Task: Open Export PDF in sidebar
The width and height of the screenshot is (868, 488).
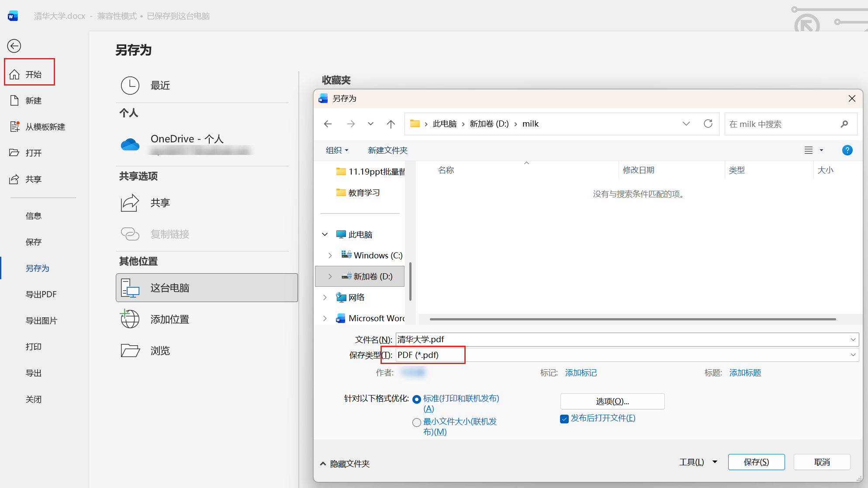Action: (x=41, y=294)
